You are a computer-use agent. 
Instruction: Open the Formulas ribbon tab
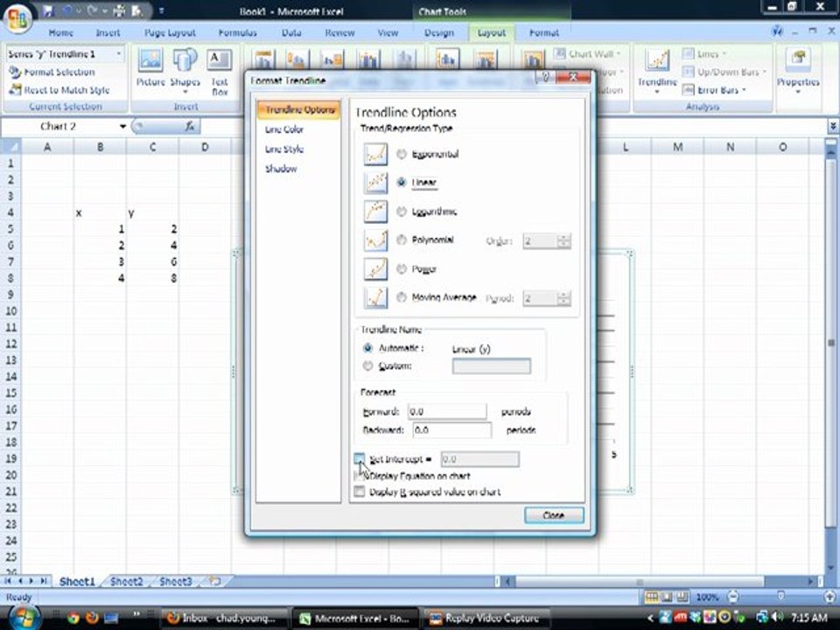pyautogui.click(x=237, y=32)
